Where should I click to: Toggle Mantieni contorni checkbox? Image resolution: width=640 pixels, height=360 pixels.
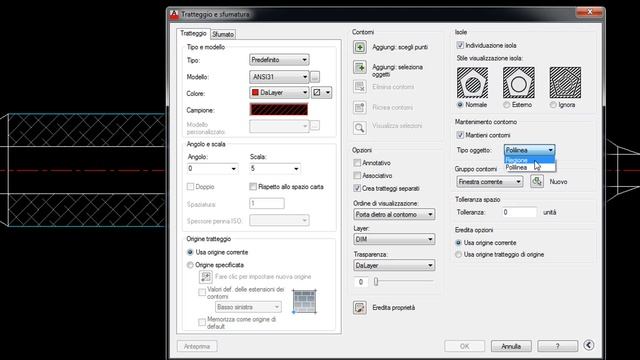[460, 135]
